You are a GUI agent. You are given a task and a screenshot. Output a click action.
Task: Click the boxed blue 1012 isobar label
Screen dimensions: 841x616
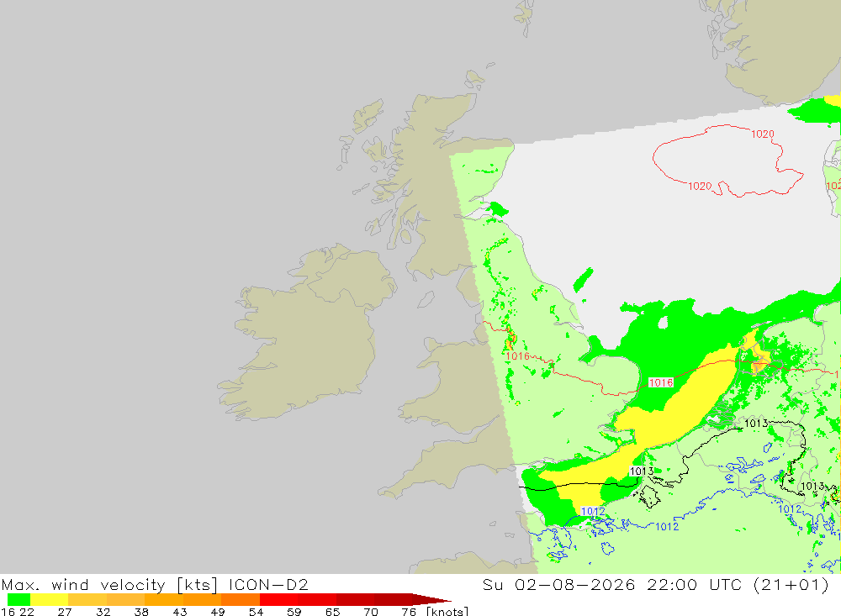(593, 511)
